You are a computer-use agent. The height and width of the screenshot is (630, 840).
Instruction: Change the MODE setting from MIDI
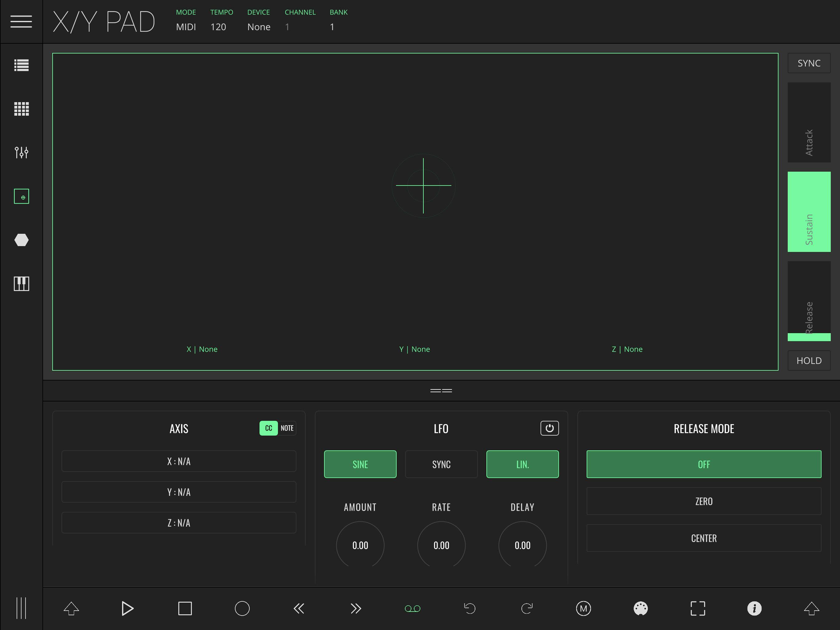point(186,27)
